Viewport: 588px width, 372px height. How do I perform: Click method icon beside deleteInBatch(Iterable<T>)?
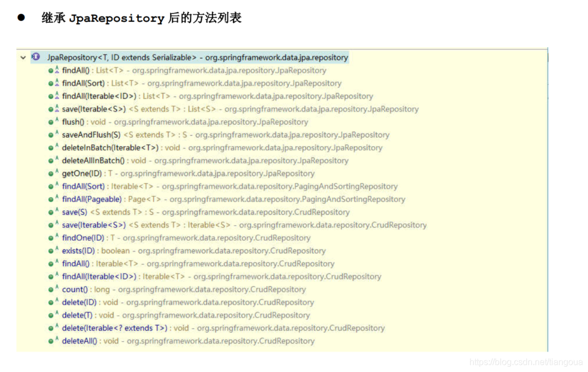point(53,147)
